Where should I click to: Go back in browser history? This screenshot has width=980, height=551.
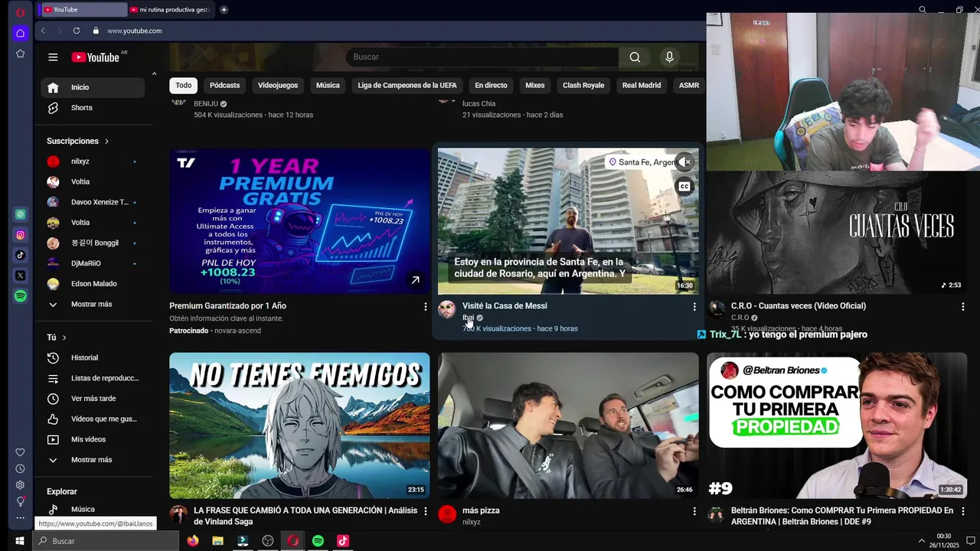43,31
